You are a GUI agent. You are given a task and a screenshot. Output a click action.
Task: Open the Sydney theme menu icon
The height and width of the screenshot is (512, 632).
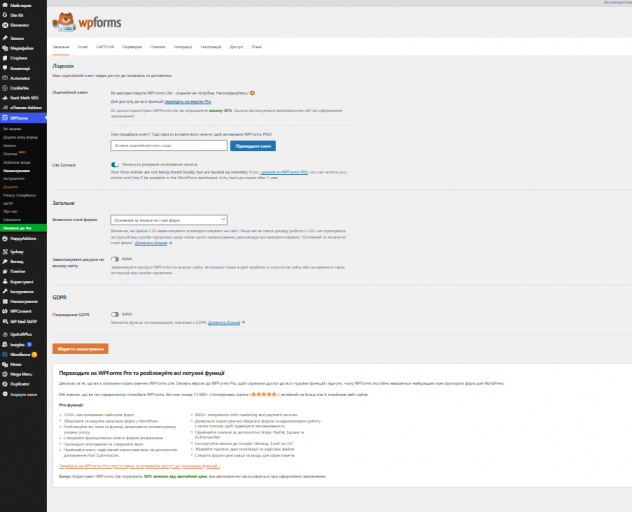pos(5,252)
